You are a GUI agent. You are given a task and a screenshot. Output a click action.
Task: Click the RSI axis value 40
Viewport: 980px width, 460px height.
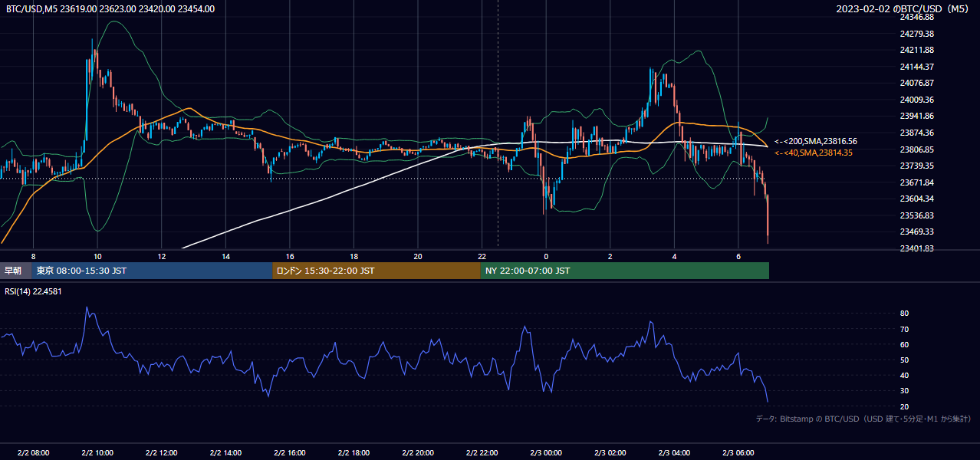[x=904, y=375]
